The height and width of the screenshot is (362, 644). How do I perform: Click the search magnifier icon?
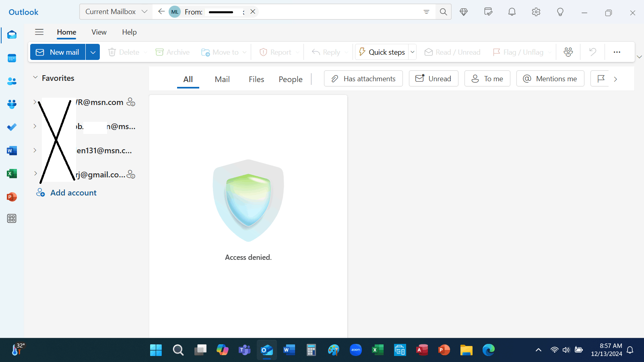pos(443,12)
